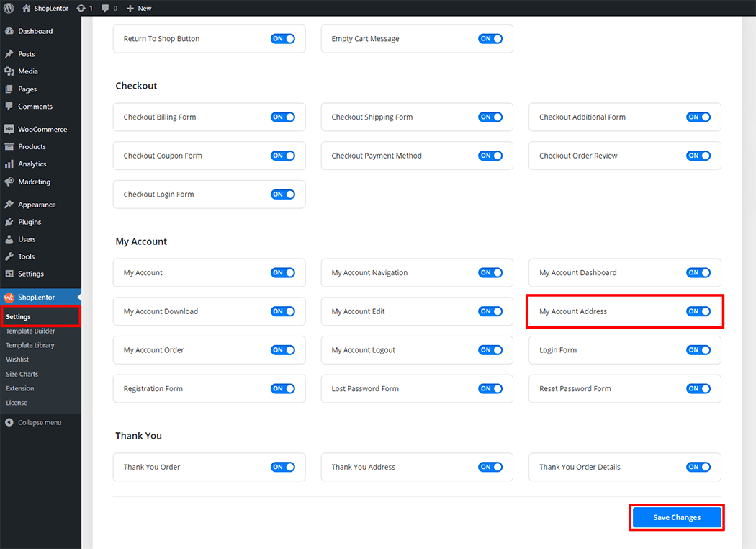Screen dimensions: 756x549
Task: Open the Template Builder submenu item
Action: [x=30, y=331]
